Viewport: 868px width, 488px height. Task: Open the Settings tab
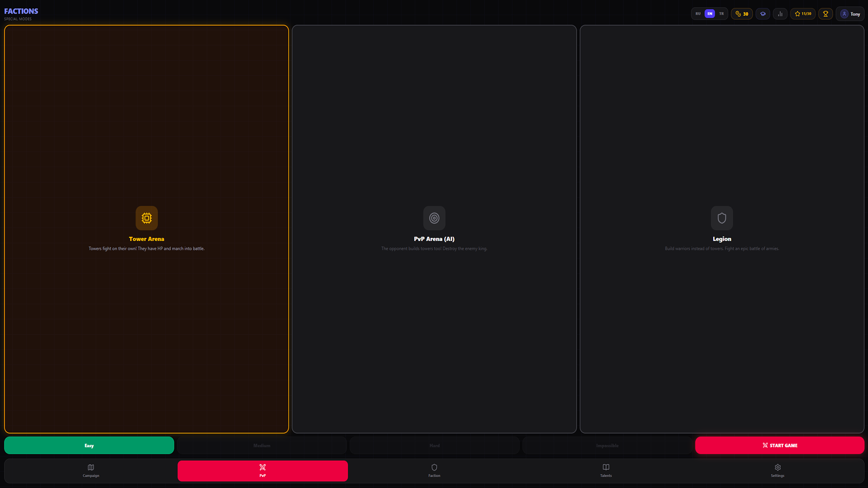[778, 470]
